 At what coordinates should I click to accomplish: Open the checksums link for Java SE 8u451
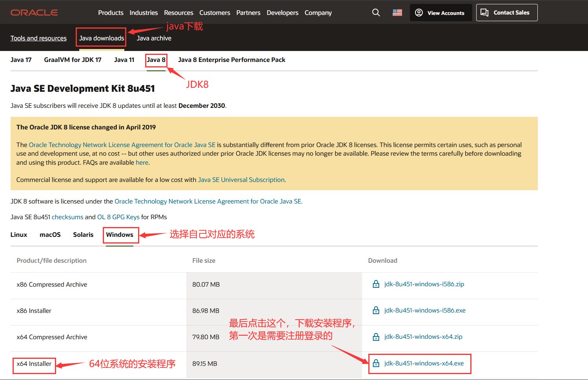coord(67,217)
